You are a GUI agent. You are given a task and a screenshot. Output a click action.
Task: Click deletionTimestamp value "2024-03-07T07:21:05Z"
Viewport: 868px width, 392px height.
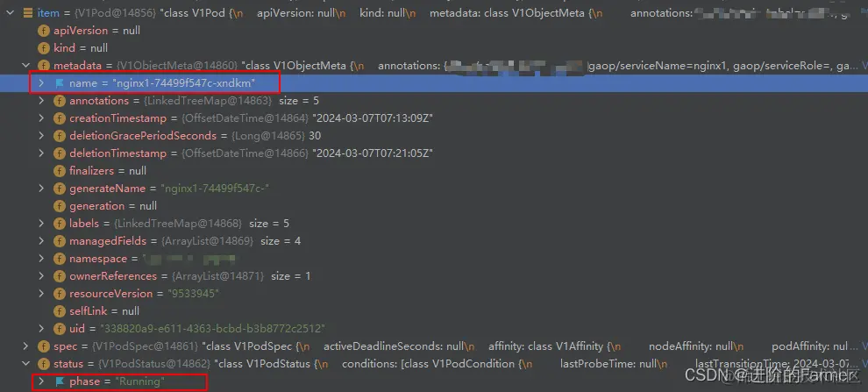pos(373,153)
